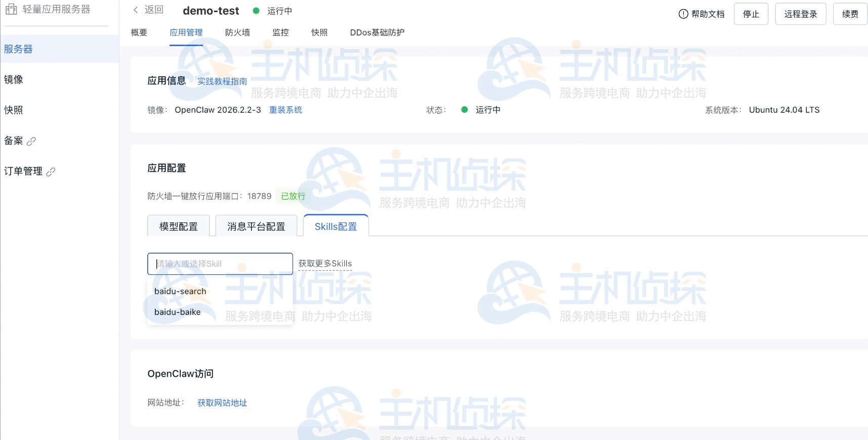The width and height of the screenshot is (868, 440).
Task: Click the lightweight server logo icon
Action: click(11, 9)
